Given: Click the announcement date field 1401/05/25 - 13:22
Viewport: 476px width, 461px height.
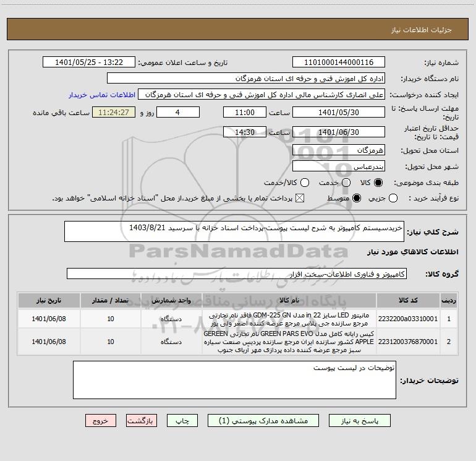Looking at the screenshot, I should point(89,62).
